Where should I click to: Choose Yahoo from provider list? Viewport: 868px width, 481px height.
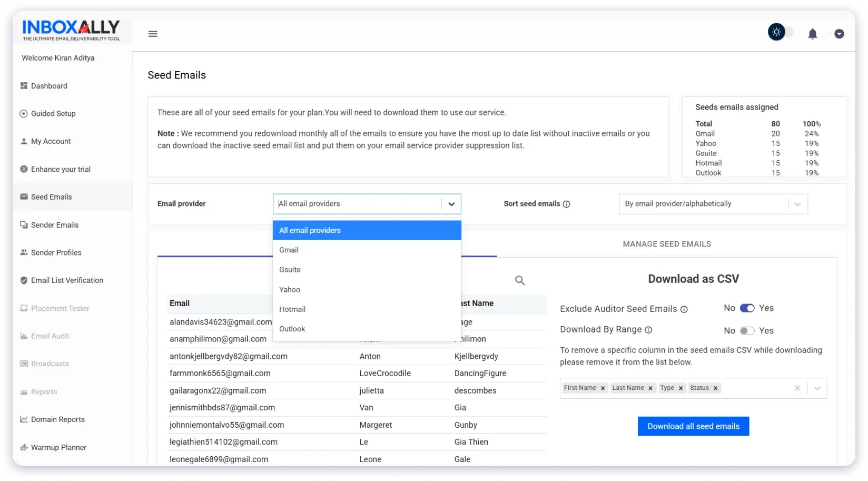[x=367, y=289]
